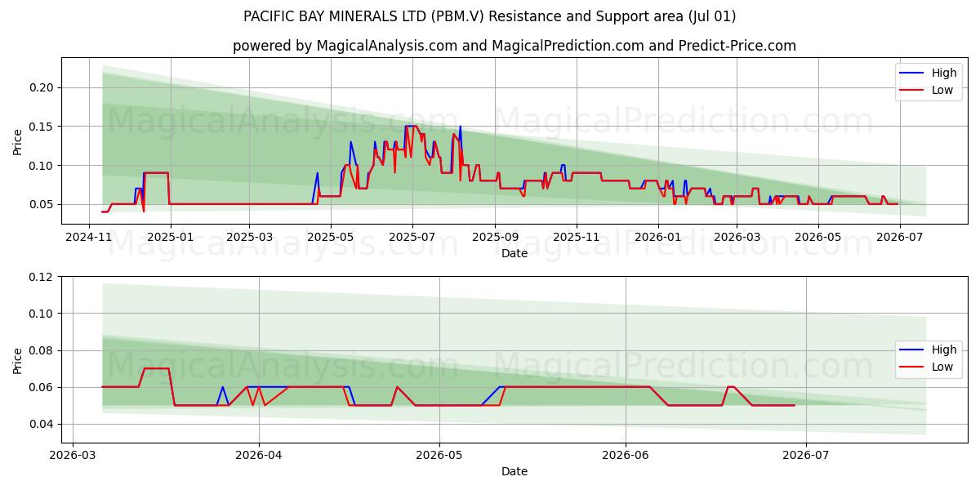Image resolution: width=980 pixels, height=490 pixels.
Task: Click the '0.04' price tick label
Action: point(42,424)
